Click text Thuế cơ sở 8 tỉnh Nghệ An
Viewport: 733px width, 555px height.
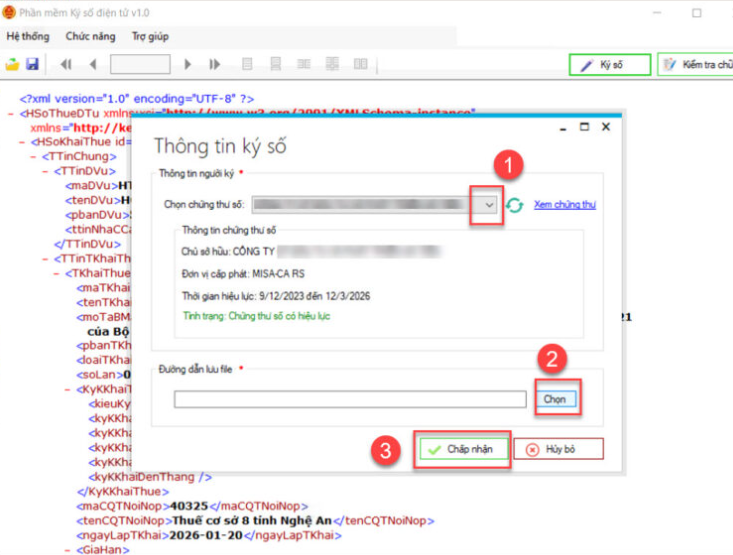252,520
